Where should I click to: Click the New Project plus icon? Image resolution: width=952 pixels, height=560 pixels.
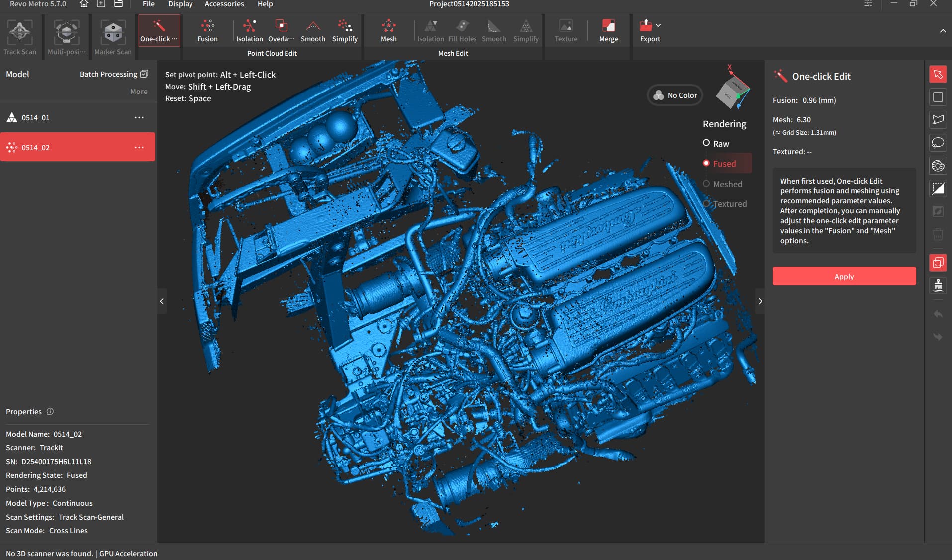coord(101,4)
